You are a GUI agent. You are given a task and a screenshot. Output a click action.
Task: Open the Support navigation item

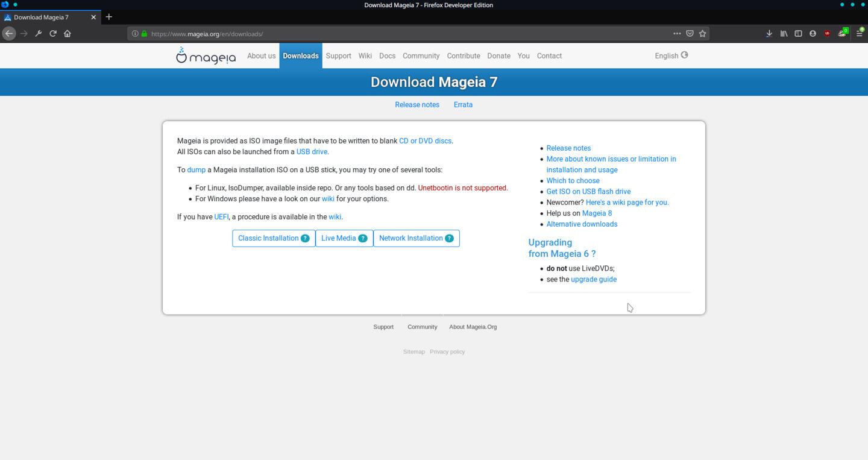coord(338,55)
